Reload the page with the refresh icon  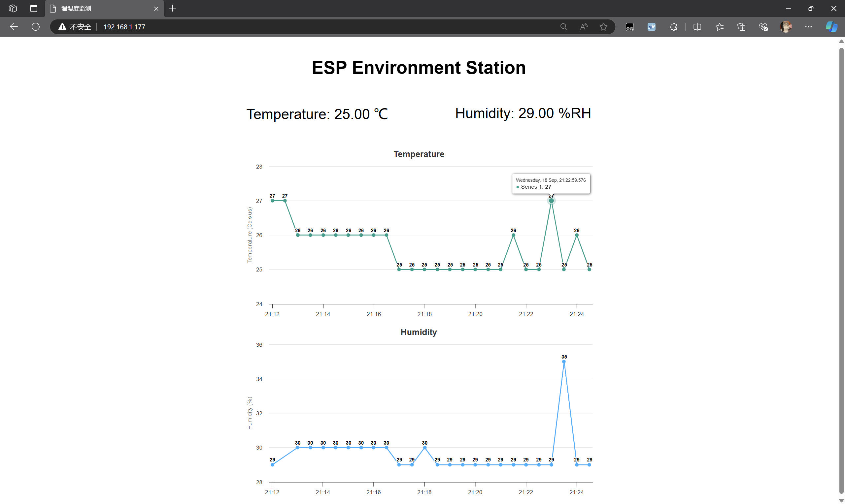pos(36,26)
